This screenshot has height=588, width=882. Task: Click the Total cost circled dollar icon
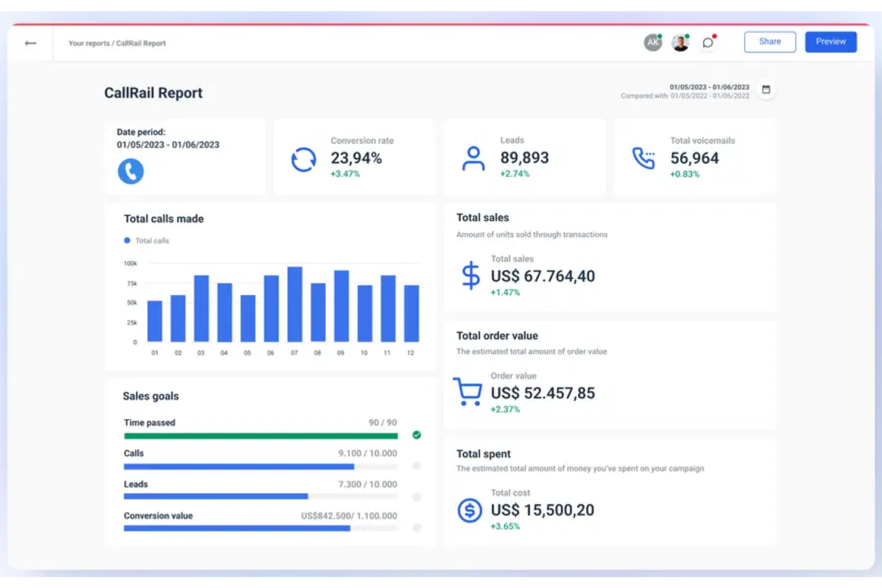(x=470, y=511)
